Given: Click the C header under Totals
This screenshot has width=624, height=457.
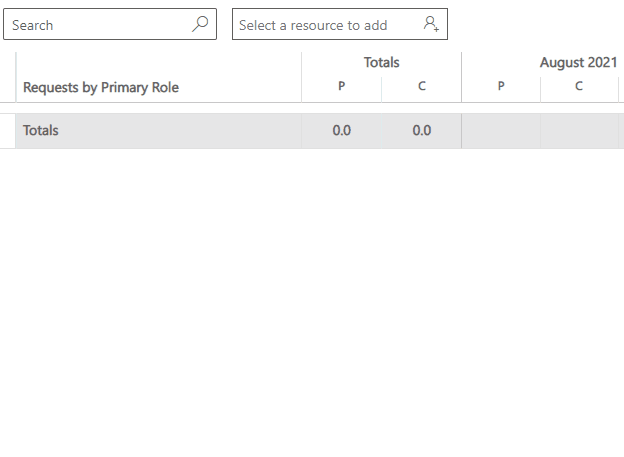Looking at the screenshot, I should [422, 87].
